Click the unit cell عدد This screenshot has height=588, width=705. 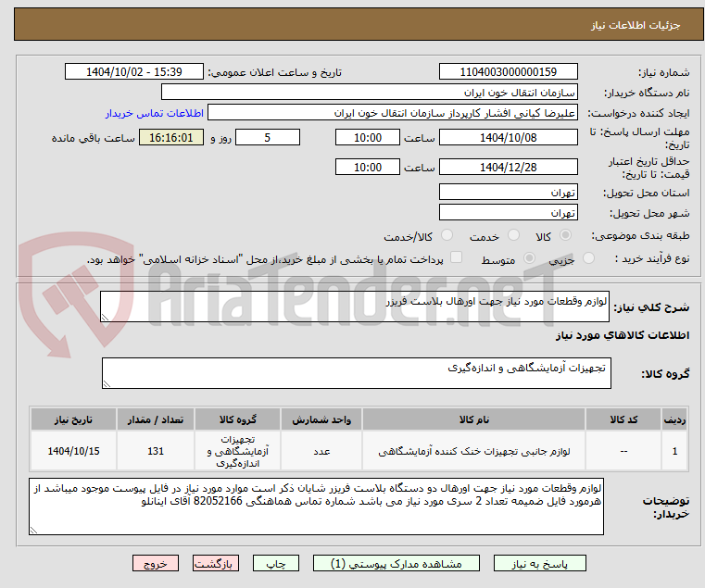click(321, 451)
